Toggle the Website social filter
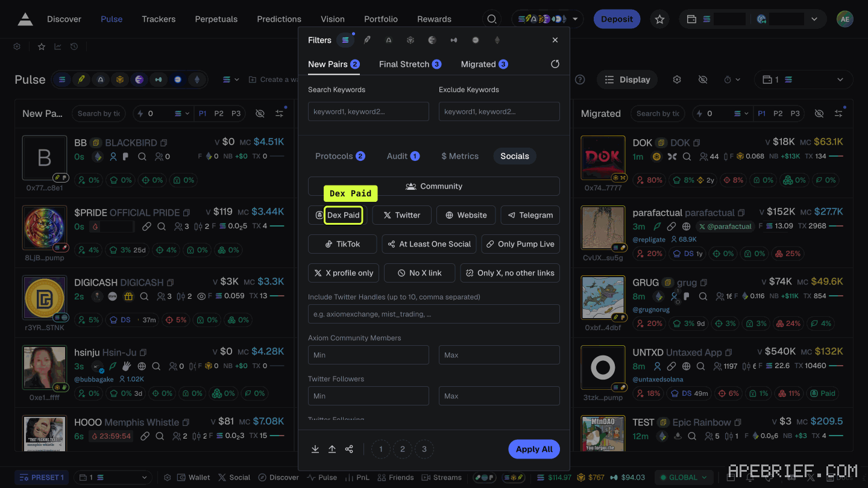Image resolution: width=868 pixels, height=488 pixels. (x=466, y=215)
